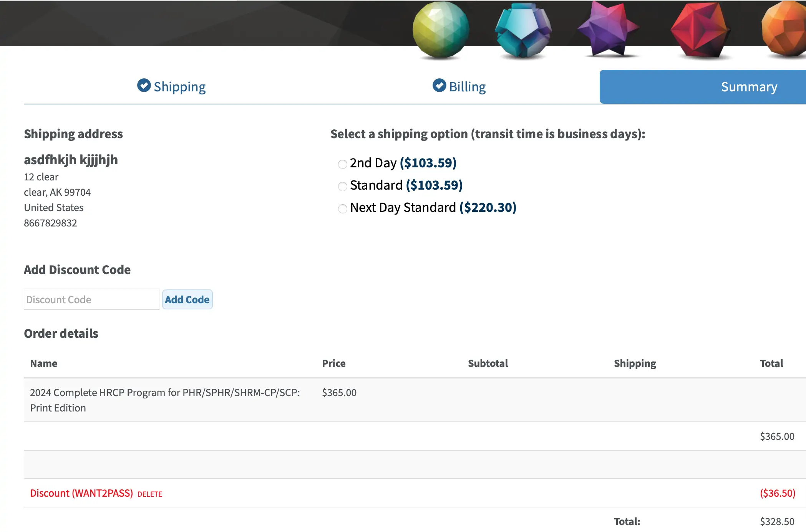Open the Billing tab
The height and width of the screenshot is (532, 806).
467,87
